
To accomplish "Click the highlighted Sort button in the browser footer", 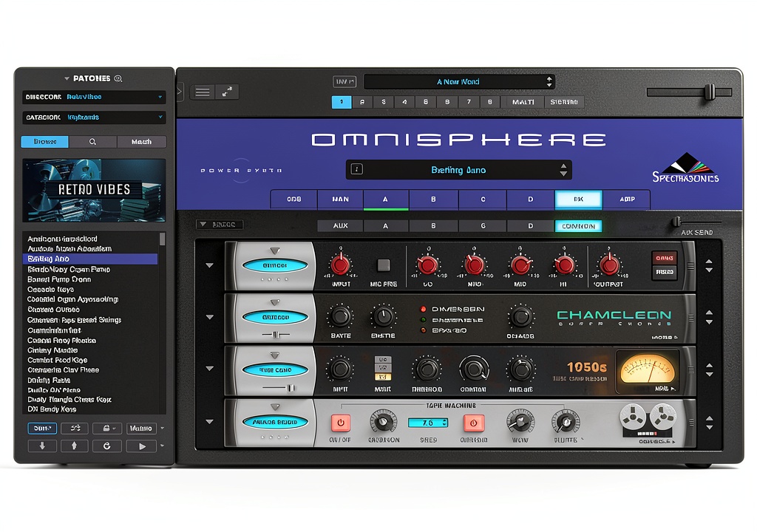I will coord(42,429).
